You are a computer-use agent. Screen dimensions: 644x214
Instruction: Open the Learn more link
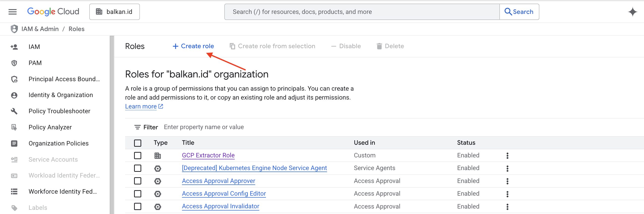141,107
